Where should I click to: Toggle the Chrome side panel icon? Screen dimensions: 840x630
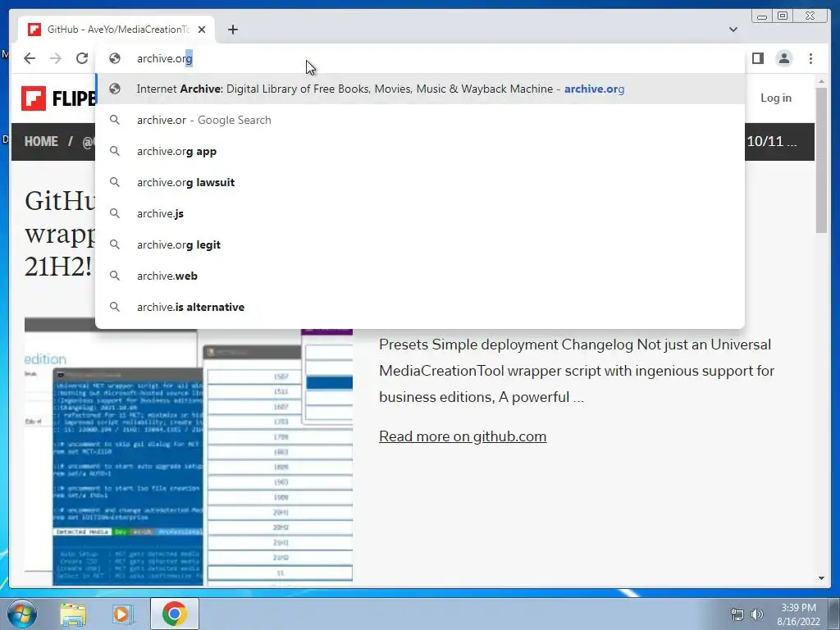[x=757, y=58]
